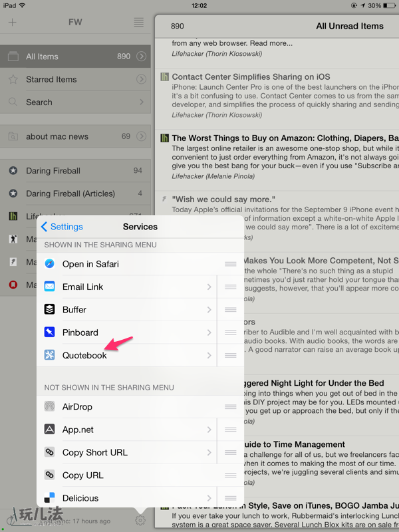Open Buffer options chevron

click(x=209, y=309)
